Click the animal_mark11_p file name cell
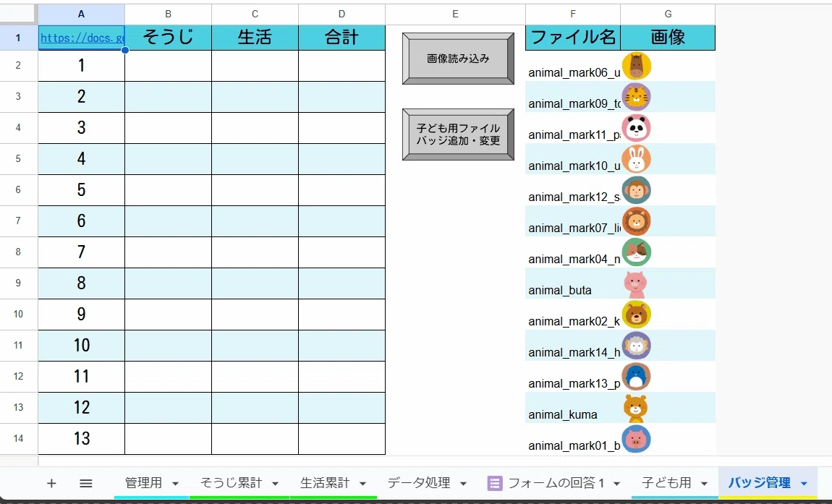Screen dimensions: 832x504 coord(573,128)
